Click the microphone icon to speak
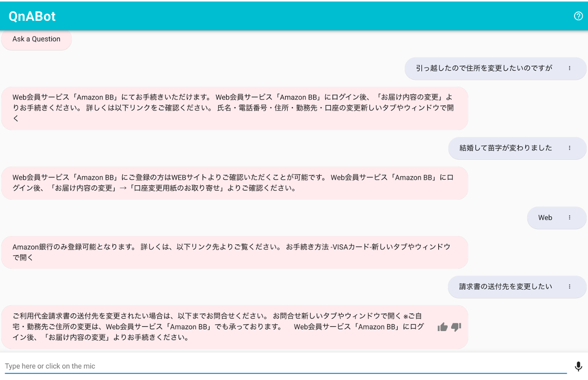 578,366
